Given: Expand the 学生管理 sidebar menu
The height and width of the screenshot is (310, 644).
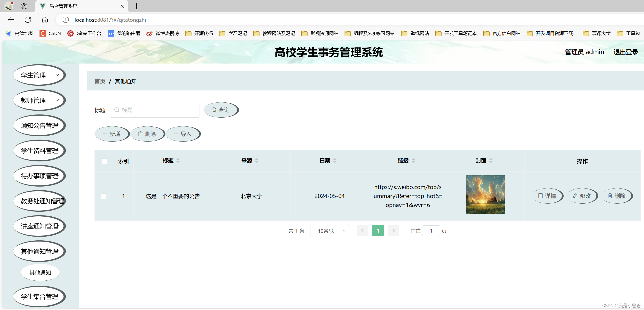Looking at the screenshot, I should pyautogui.click(x=39, y=75).
